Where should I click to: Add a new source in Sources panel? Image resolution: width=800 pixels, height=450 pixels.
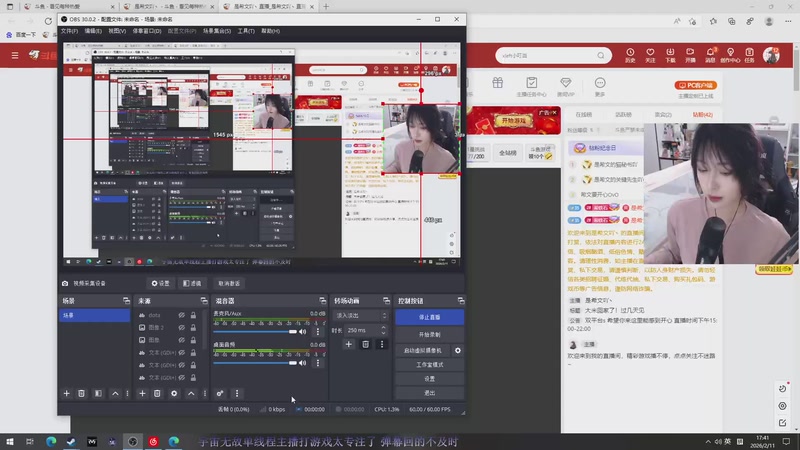click(142, 393)
